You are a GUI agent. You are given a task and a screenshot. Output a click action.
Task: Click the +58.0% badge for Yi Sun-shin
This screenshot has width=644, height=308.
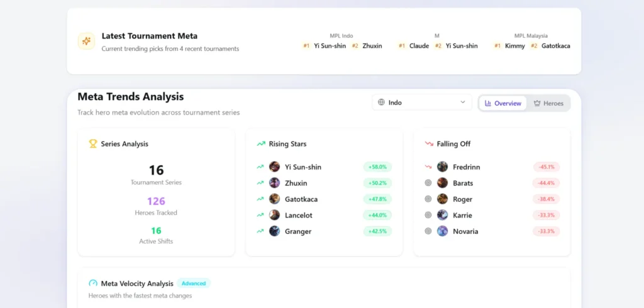click(x=377, y=167)
